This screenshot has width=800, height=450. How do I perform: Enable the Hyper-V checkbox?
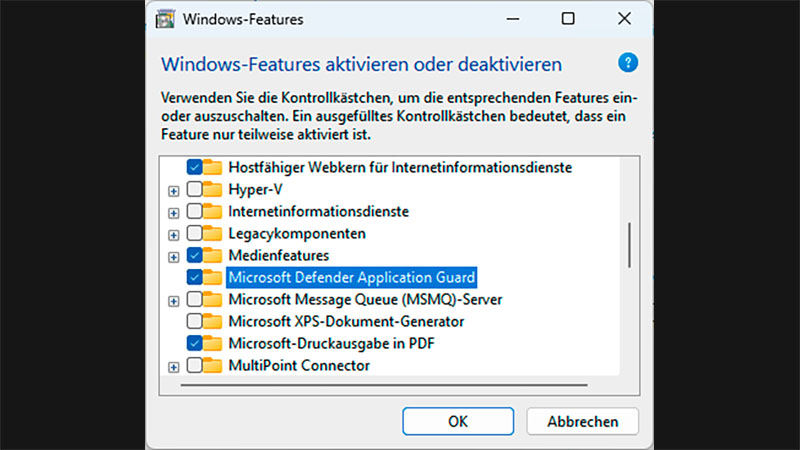coord(194,189)
